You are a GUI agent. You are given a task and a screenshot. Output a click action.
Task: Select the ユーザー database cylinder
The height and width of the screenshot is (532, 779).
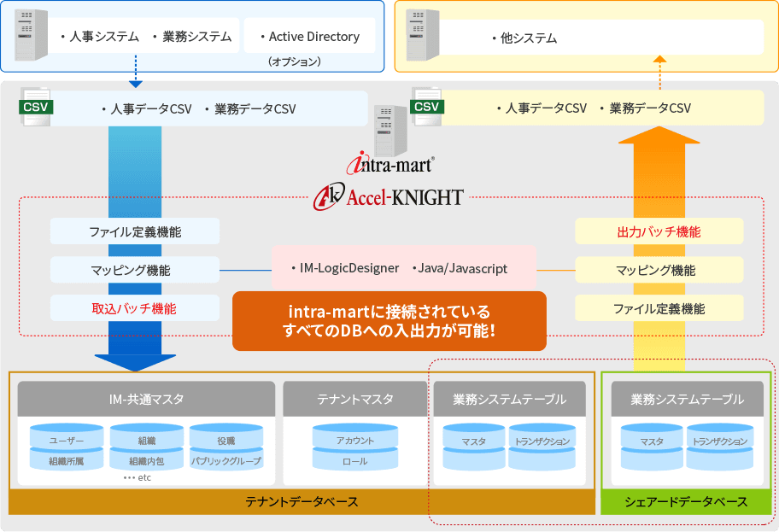pyautogui.click(x=67, y=437)
